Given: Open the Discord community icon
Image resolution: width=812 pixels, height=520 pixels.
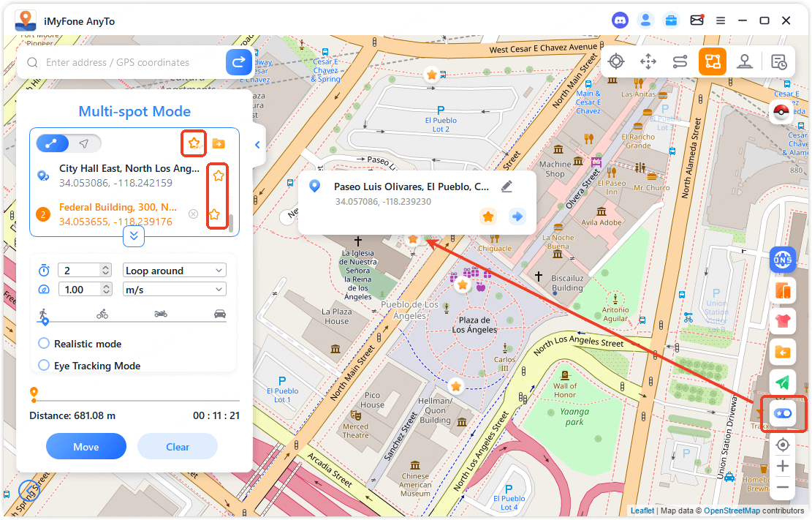Looking at the screenshot, I should 620,20.
